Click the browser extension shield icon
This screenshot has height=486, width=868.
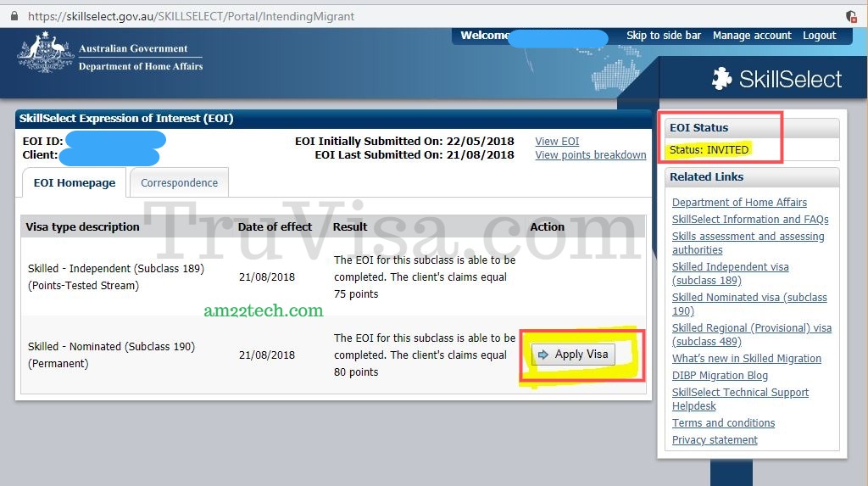pos(851,16)
